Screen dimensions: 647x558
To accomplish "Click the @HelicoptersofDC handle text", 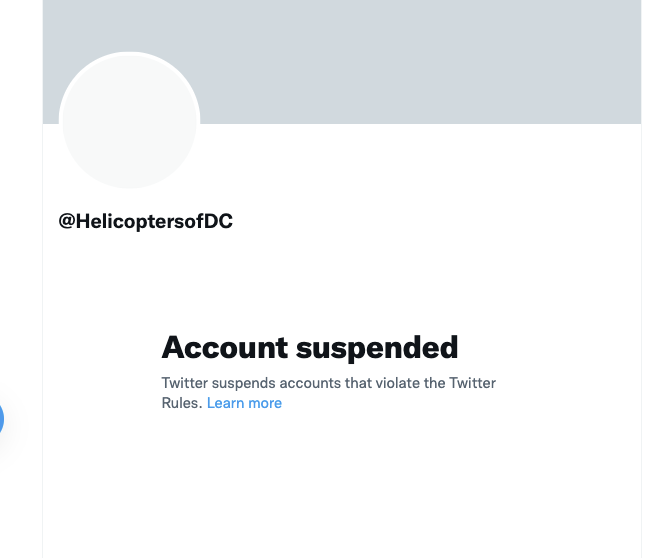I will [x=146, y=222].
